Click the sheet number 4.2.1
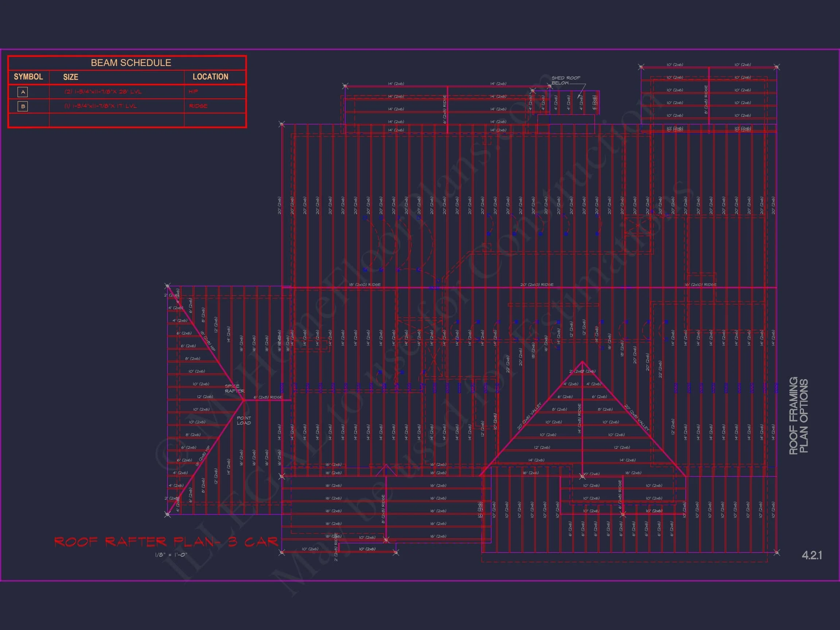840x630 pixels. click(x=812, y=555)
